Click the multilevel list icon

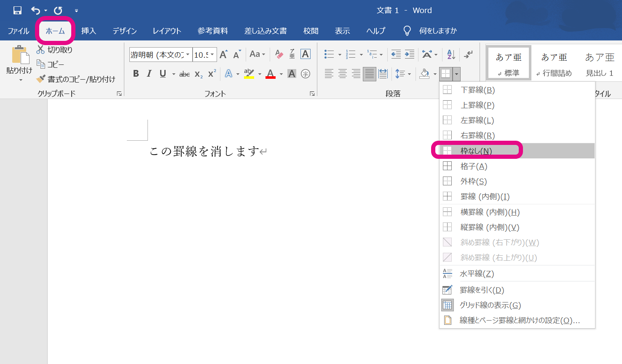pyautogui.click(x=372, y=54)
